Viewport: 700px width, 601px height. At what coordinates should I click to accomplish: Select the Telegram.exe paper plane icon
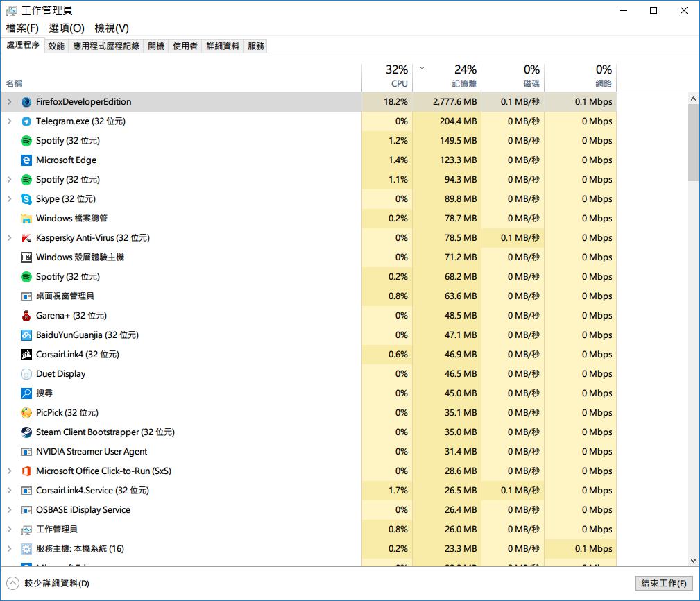point(26,121)
